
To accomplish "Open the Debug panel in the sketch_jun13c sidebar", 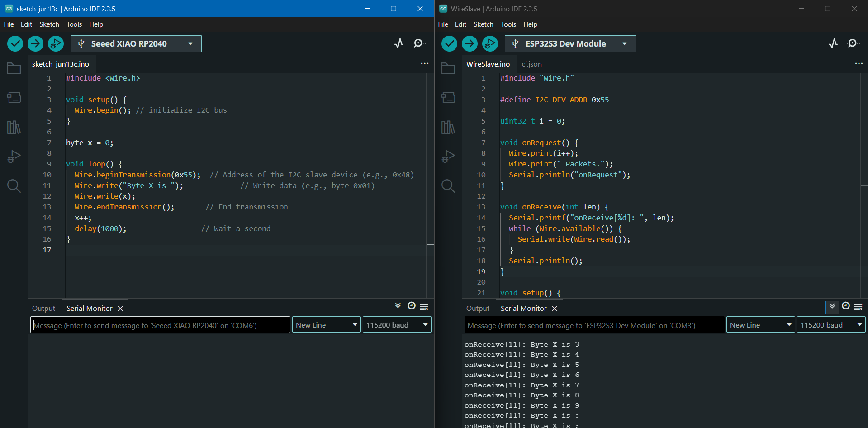I will [x=14, y=157].
